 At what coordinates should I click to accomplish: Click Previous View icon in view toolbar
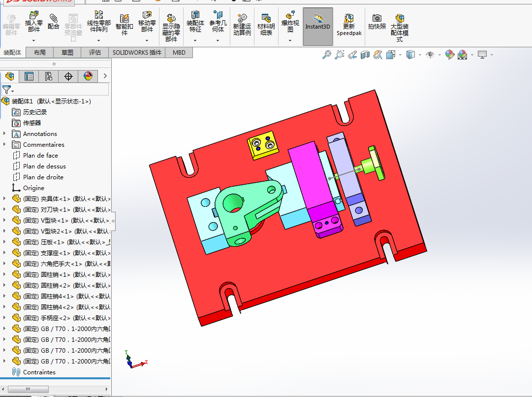[352, 55]
